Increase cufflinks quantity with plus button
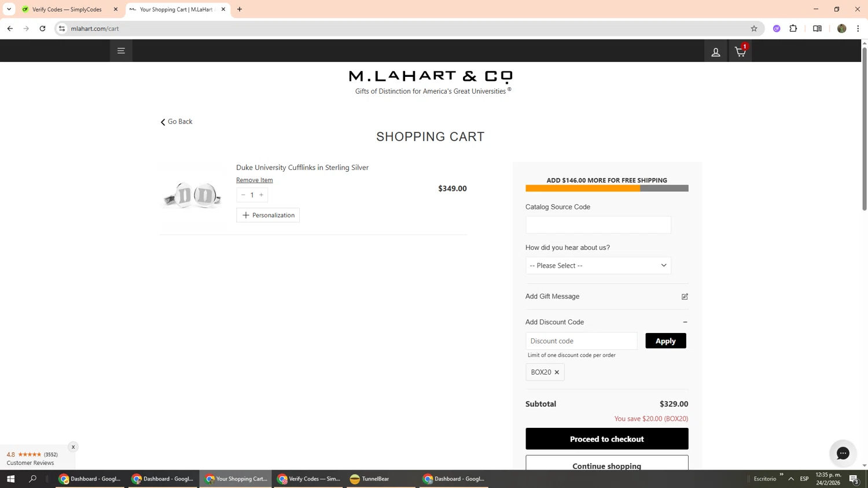 [x=261, y=195]
